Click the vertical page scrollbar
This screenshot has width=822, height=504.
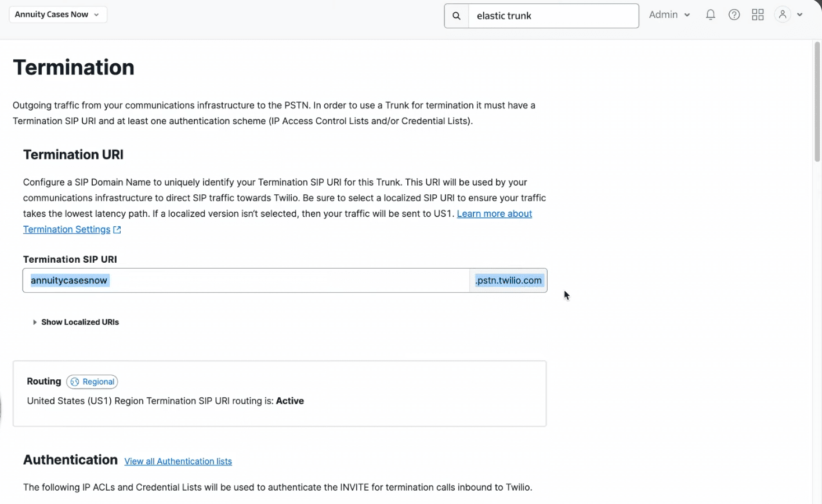[x=817, y=102]
